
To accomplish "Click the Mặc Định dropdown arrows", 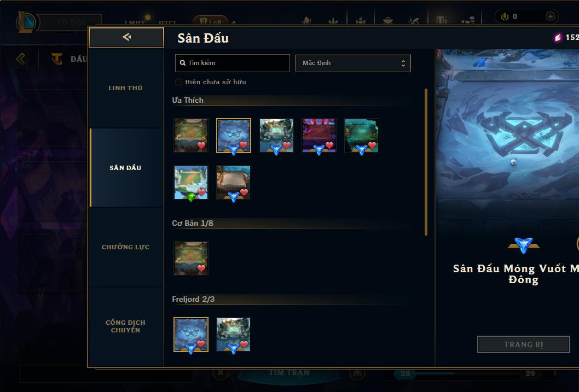I will 403,63.
